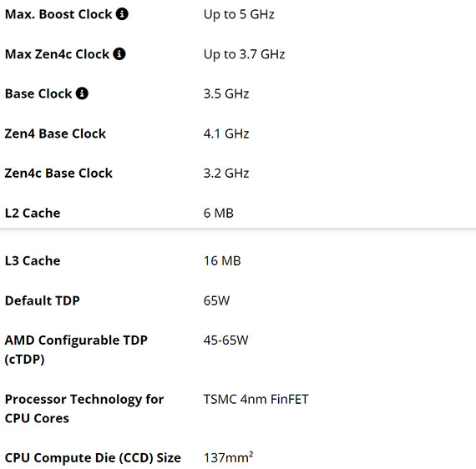Click the 4.1 GHz value
This screenshot has width=476, height=469.
(x=226, y=134)
